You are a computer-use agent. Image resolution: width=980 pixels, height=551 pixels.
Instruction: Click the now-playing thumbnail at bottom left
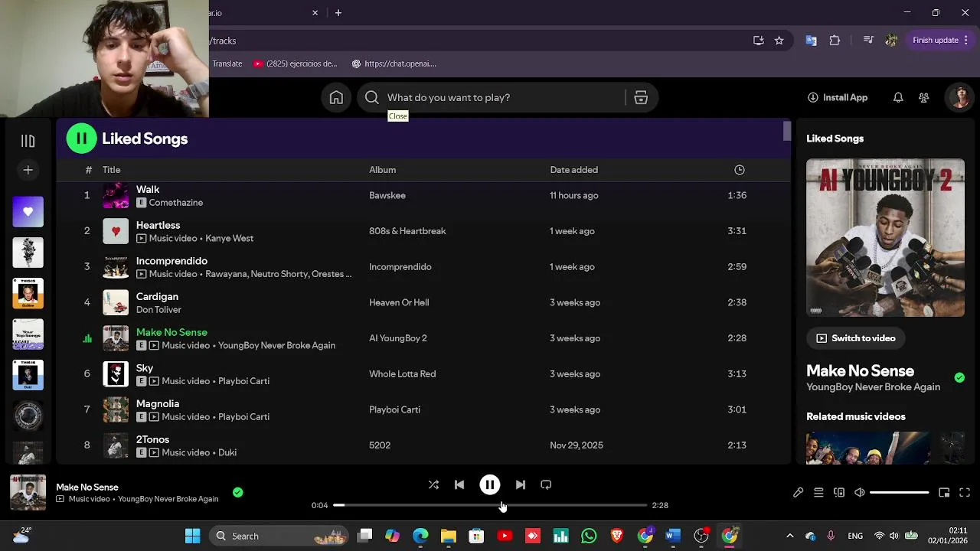(x=28, y=493)
